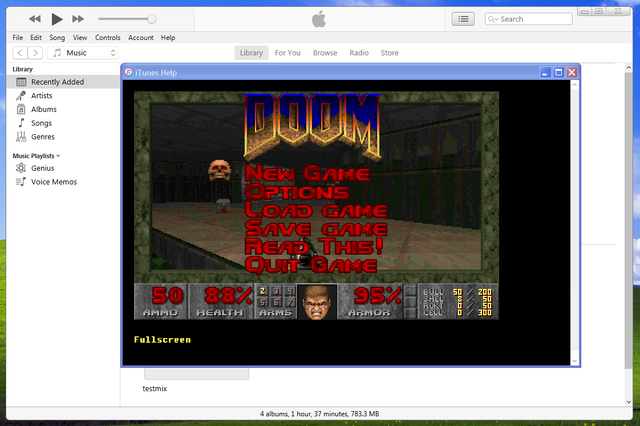
Task: Click the 95% ARMOR readout
Action: 370,302
